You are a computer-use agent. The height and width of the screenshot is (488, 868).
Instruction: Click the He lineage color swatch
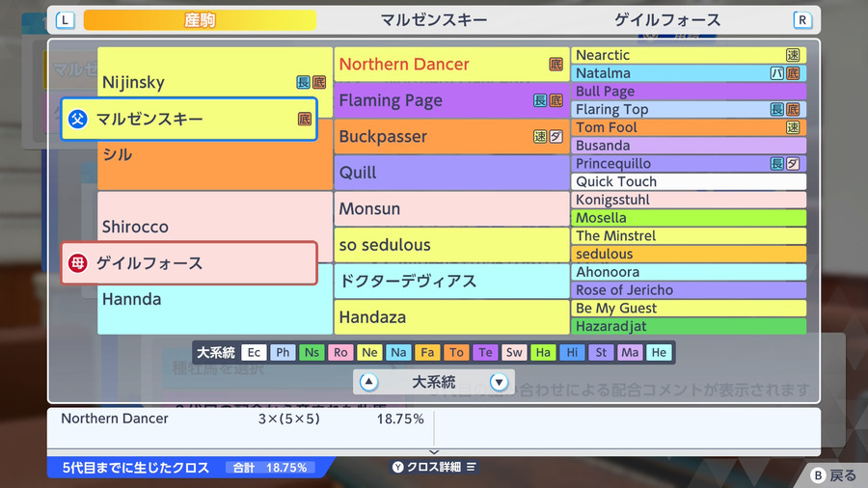659,352
